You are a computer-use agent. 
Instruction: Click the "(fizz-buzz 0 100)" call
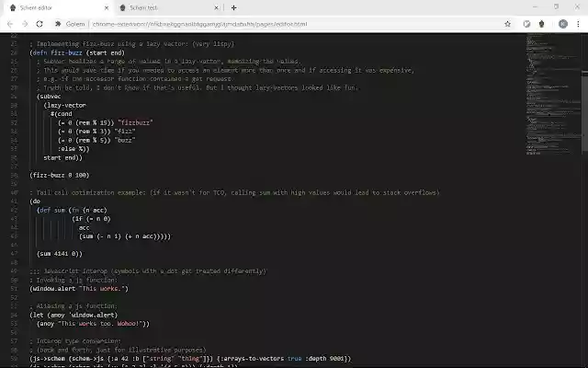tap(60, 176)
